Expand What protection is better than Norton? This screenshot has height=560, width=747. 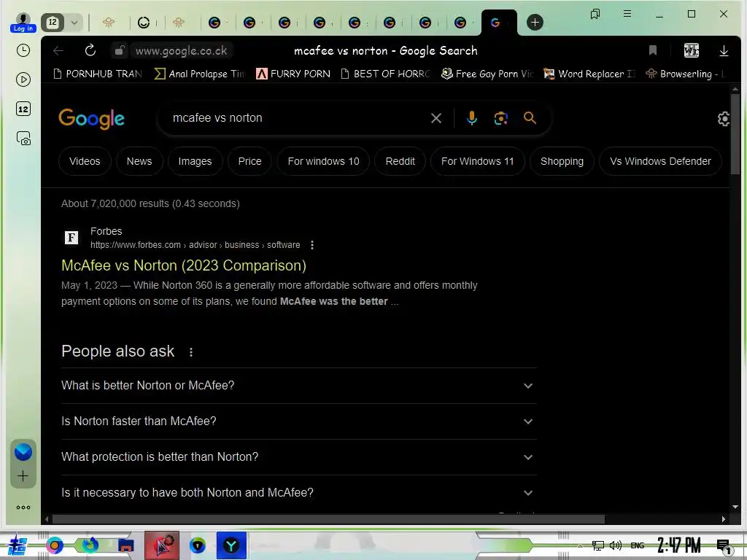[x=298, y=457]
